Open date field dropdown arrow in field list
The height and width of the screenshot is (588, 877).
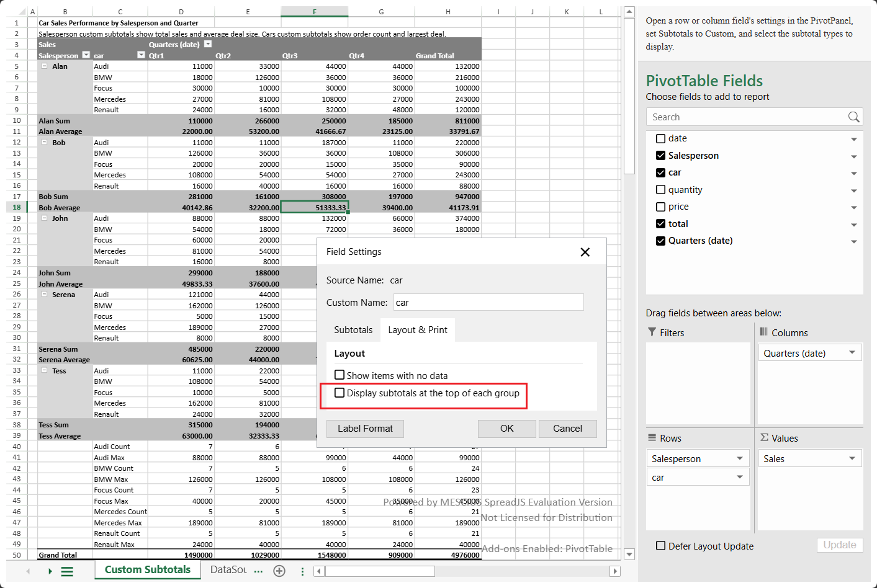pos(854,140)
